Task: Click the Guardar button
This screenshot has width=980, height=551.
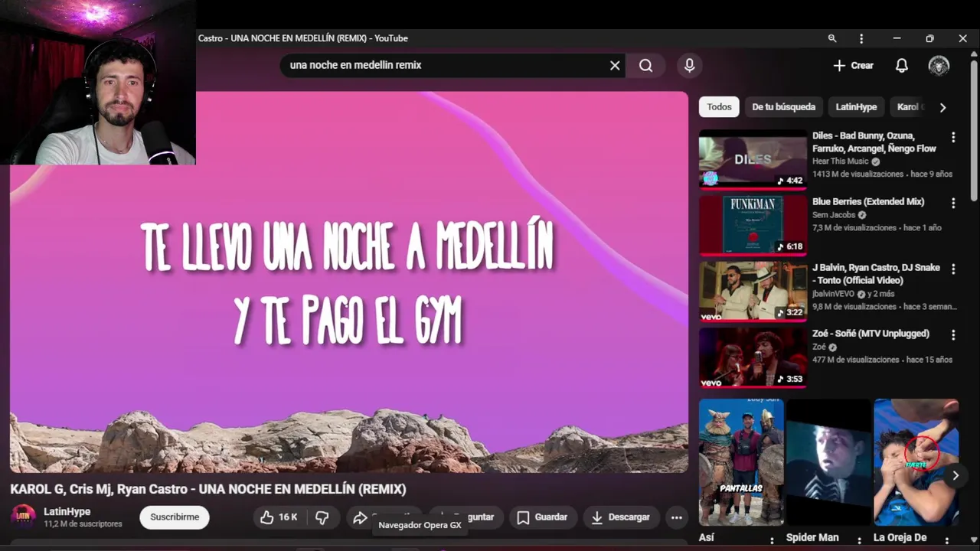Action: click(x=542, y=517)
